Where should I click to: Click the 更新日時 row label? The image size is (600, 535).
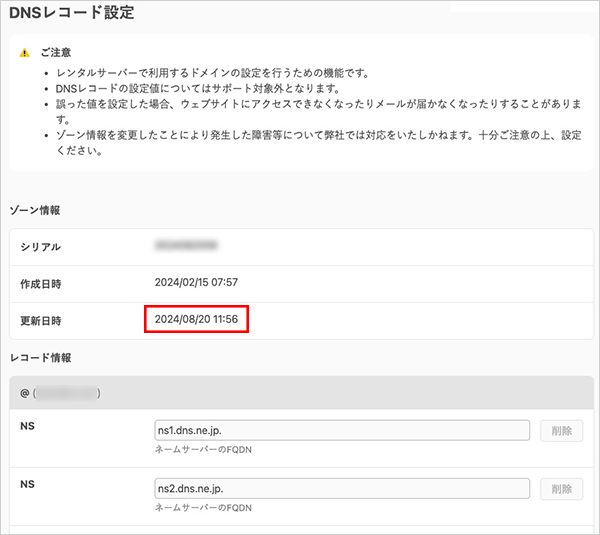pos(40,321)
